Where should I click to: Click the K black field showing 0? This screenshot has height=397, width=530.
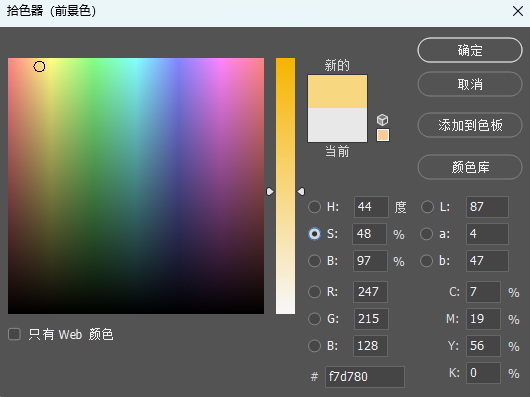coord(483,373)
